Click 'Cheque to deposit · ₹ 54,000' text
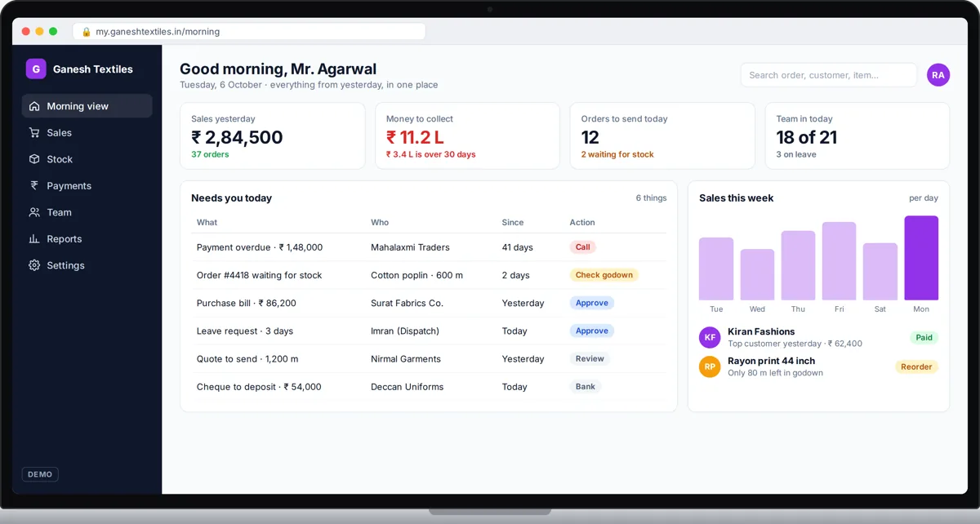The width and height of the screenshot is (980, 524). tap(259, 386)
